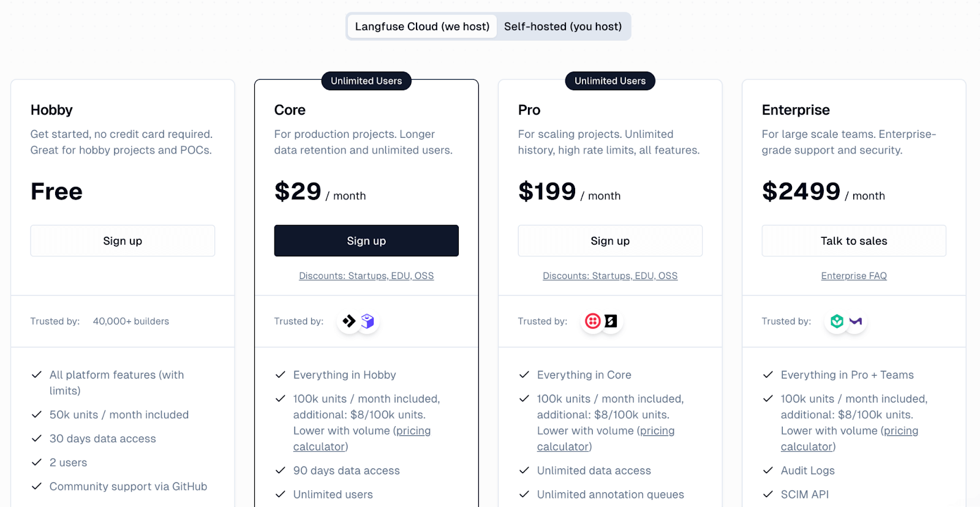Click Talk to sales for Enterprise
Screen dimensions: 980x507
click(854, 241)
